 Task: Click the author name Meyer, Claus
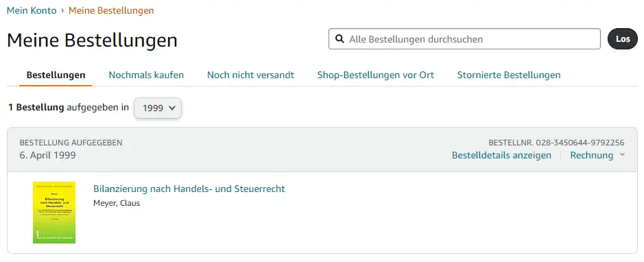(x=117, y=203)
